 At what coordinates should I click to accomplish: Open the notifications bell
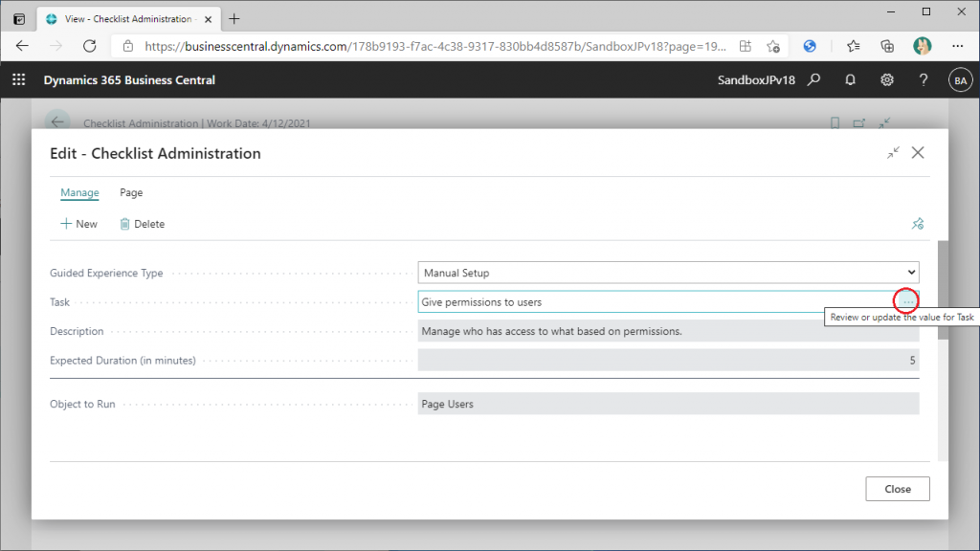coord(850,80)
